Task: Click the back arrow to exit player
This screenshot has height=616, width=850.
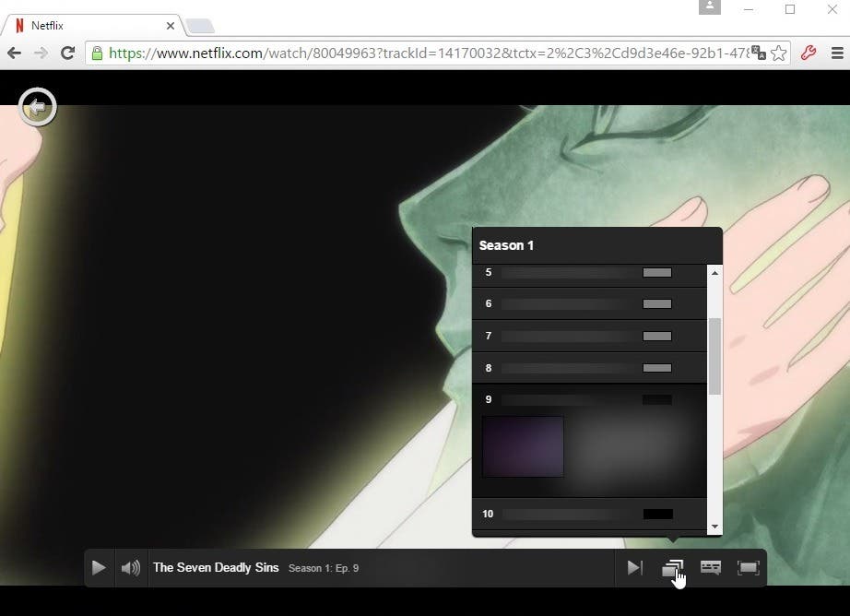Action: (38, 107)
